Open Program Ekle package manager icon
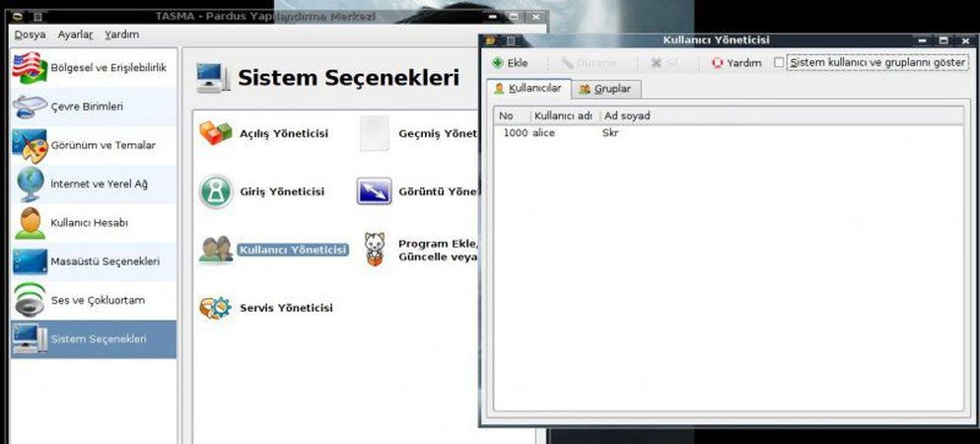This screenshot has height=444, width=980. (x=375, y=250)
